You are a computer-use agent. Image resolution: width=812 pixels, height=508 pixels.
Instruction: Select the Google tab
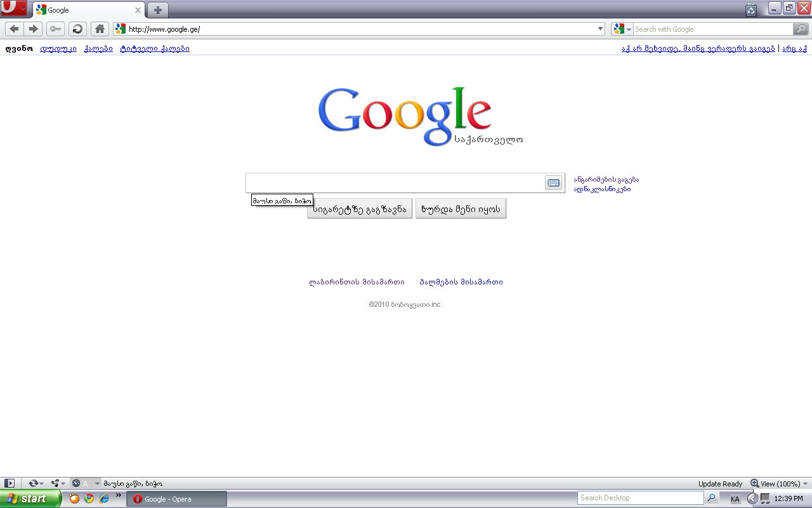point(88,10)
